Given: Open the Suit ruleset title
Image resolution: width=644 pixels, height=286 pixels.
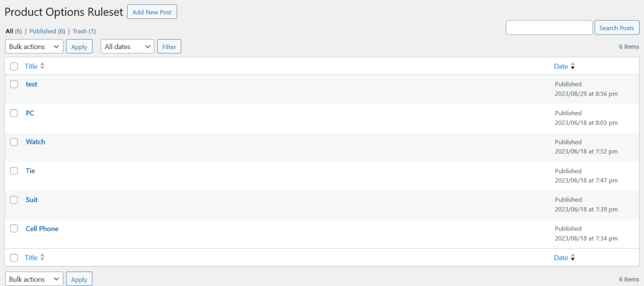Looking at the screenshot, I should point(31,200).
